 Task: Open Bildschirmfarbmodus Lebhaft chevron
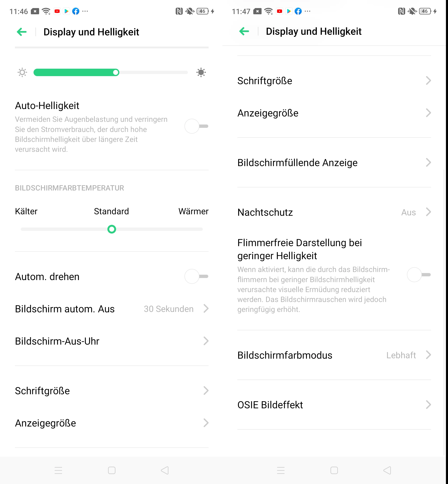(x=428, y=355)
